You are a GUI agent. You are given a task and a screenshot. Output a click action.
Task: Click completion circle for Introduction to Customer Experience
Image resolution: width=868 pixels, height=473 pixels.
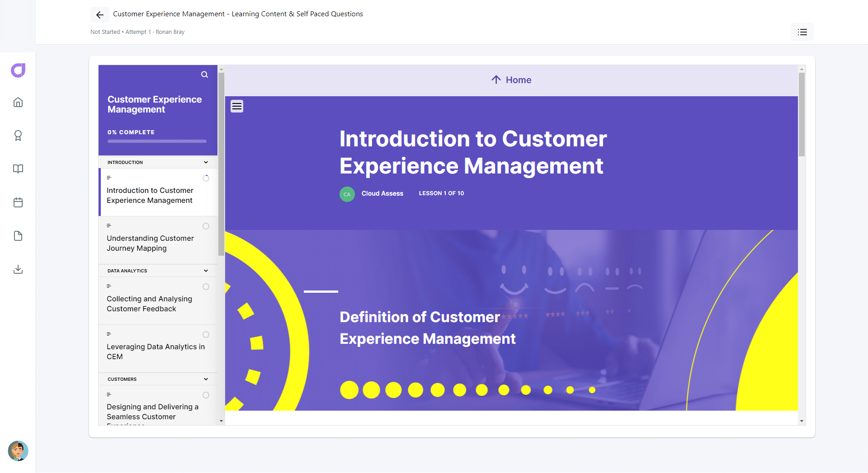(206, 178)
